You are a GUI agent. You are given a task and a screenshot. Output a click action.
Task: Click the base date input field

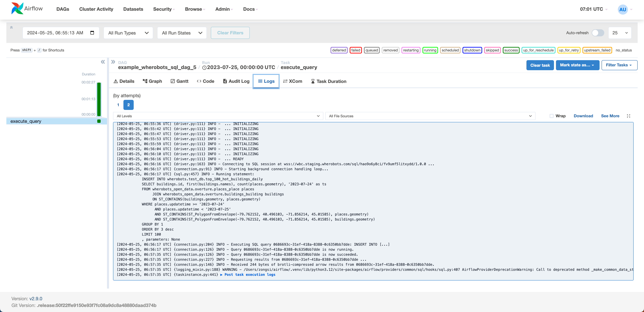[x=61, y=33]
